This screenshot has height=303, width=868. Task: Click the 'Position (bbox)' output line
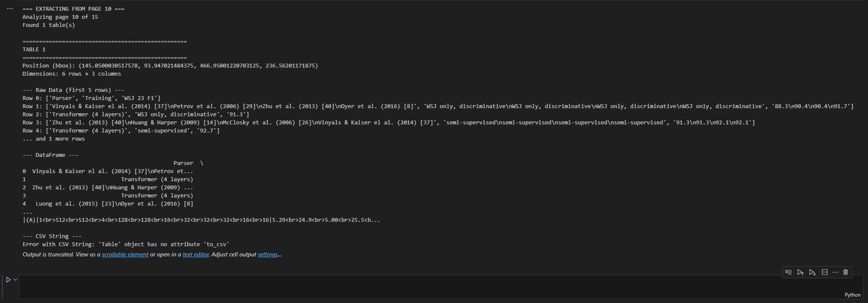click(170, 65)
